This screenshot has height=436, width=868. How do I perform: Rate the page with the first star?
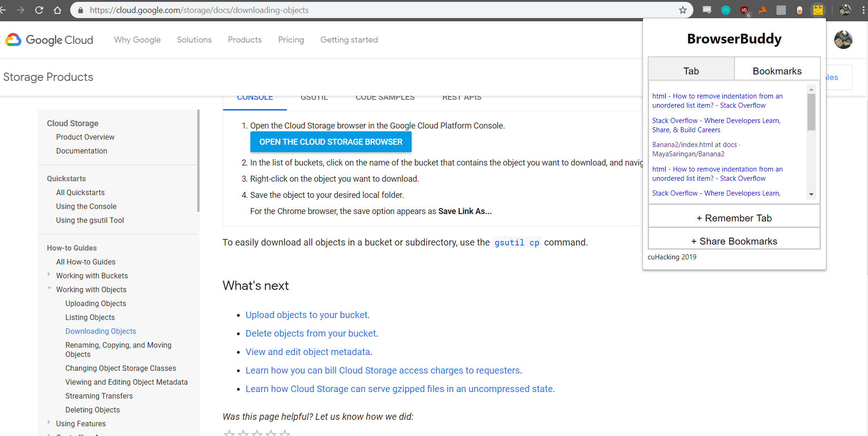tap(229, 433)
